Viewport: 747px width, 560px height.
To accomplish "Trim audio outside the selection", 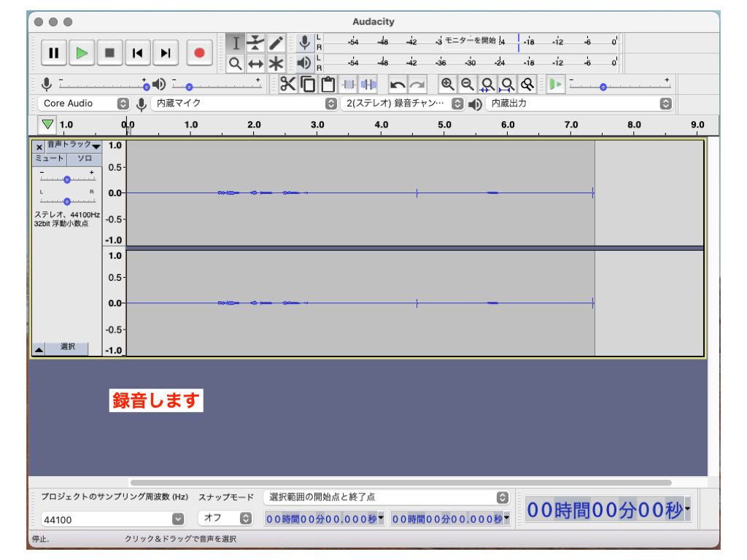I will click(348, 85).
